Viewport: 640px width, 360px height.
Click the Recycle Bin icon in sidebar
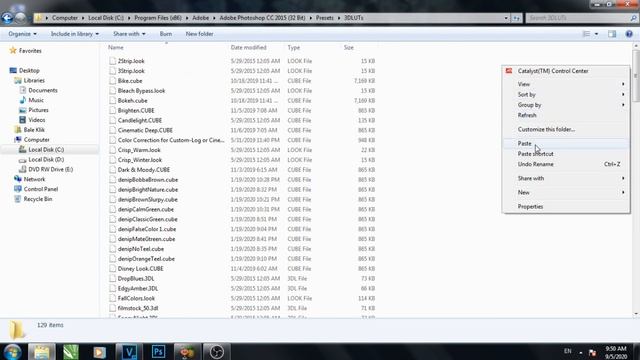click(18, 199)
